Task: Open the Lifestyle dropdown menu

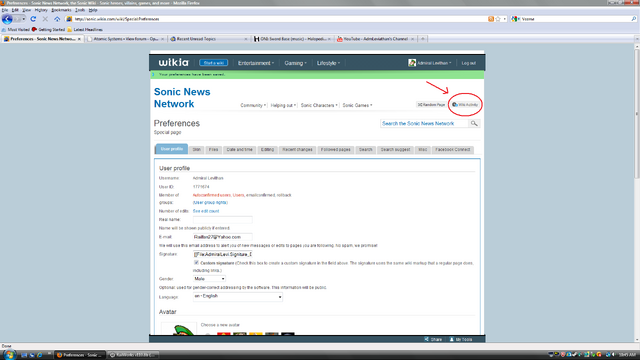Action: tap(329, 63)
